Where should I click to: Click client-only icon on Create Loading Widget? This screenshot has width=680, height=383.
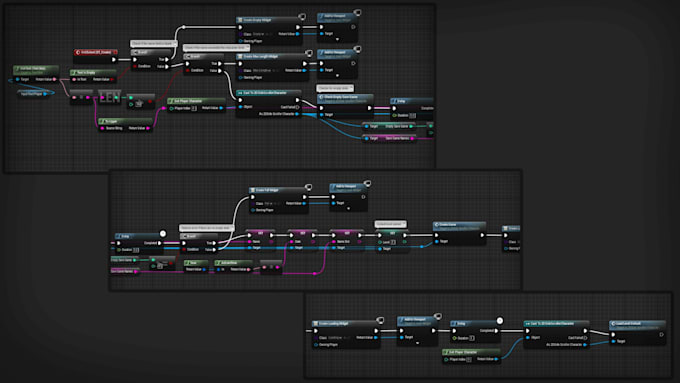[380, 321]
